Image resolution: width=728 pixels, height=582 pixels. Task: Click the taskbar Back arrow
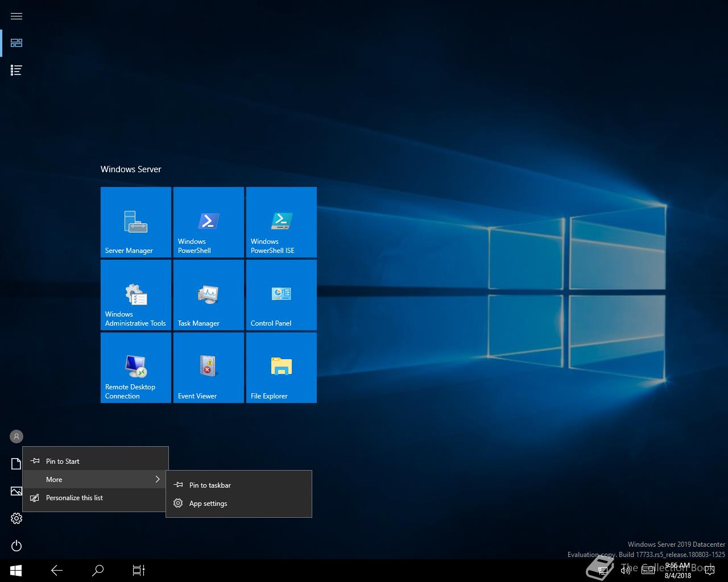coord(57,570)
